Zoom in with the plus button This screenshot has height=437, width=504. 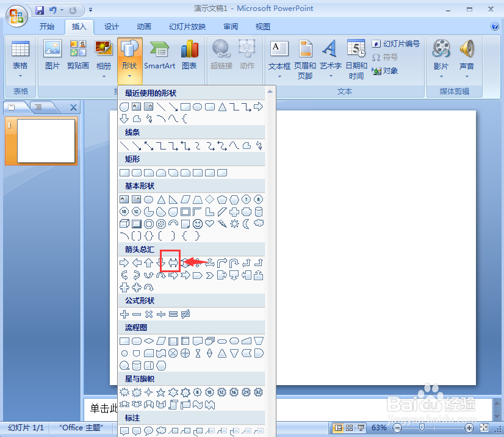click(469, 428)
